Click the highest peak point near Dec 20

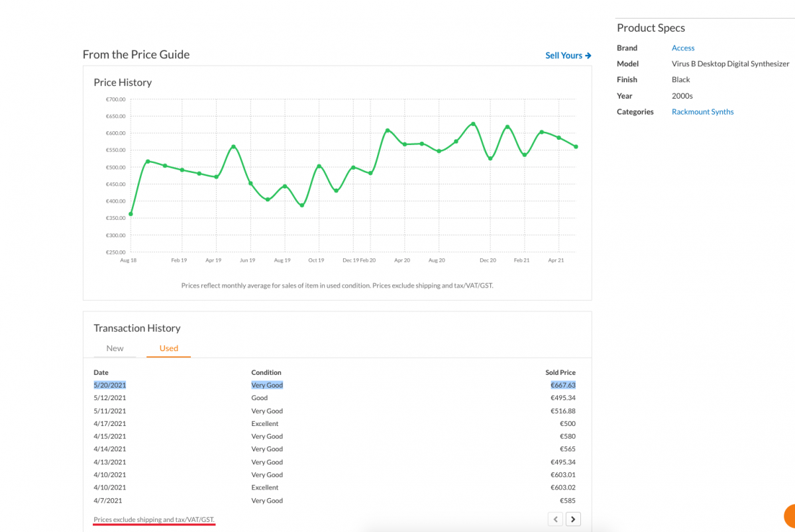473,124
